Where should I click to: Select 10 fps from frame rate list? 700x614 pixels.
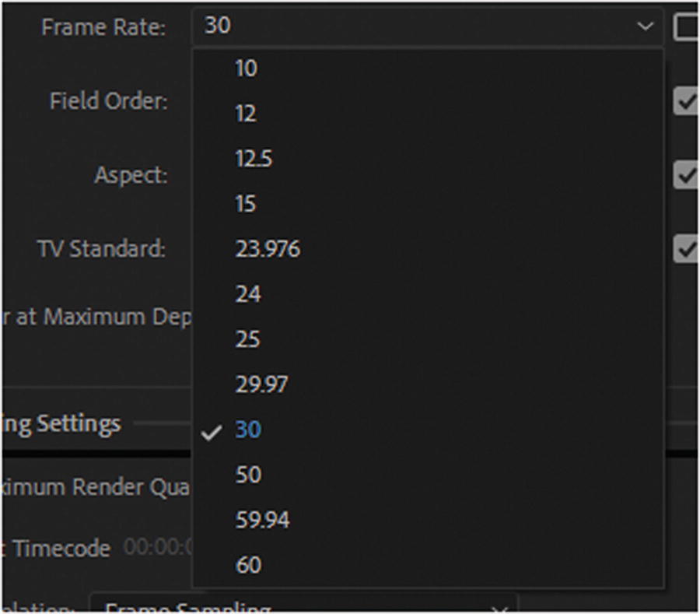pyautogui.click(x=246, y=68)
